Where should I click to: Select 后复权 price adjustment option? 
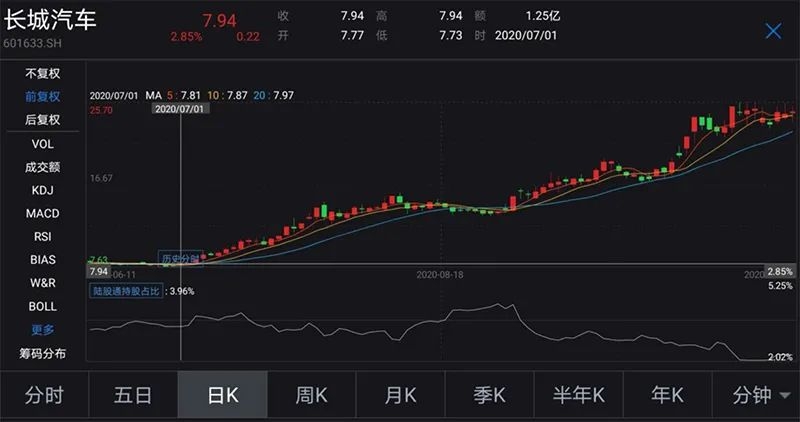[42, 120]
